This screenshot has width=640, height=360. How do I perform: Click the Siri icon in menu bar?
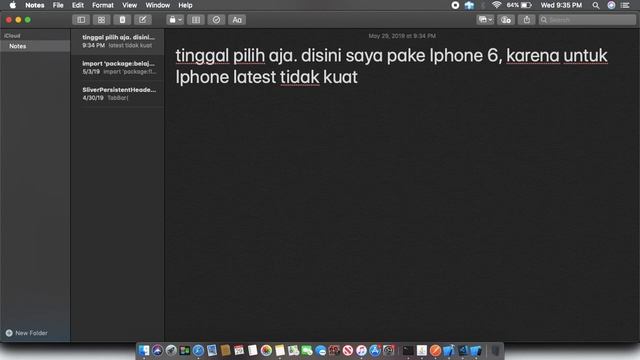click(611, 5)
